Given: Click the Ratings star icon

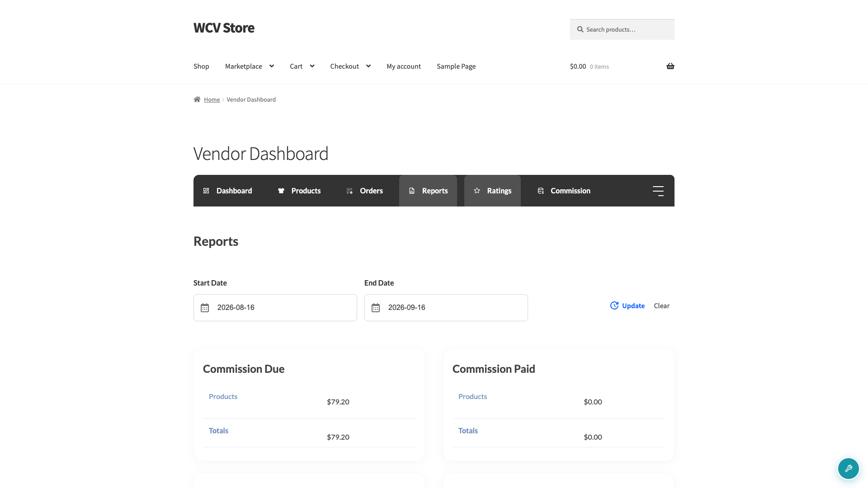Looking at the screenshot, I should click(x=477, y=191).
